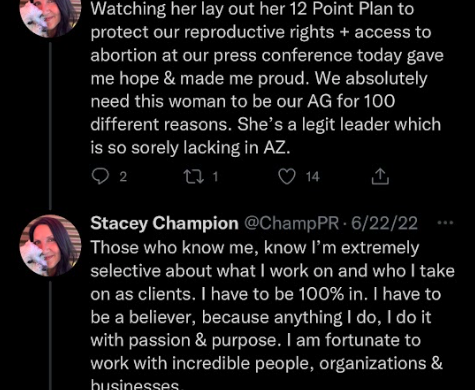The height and width of the screenshot is (390, 475).
Task: Open tweet line starting 'Those who know me'
Action: [255, 248]
